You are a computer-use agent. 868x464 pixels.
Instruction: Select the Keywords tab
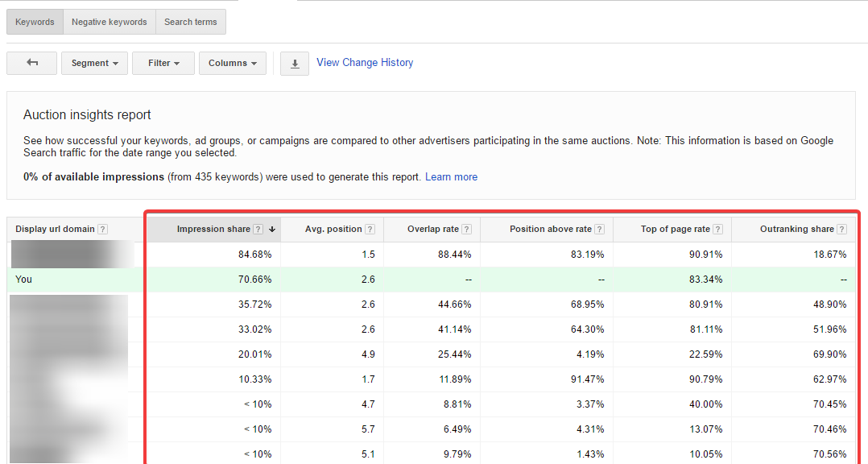pyautogui.click(x=35, y=22)
